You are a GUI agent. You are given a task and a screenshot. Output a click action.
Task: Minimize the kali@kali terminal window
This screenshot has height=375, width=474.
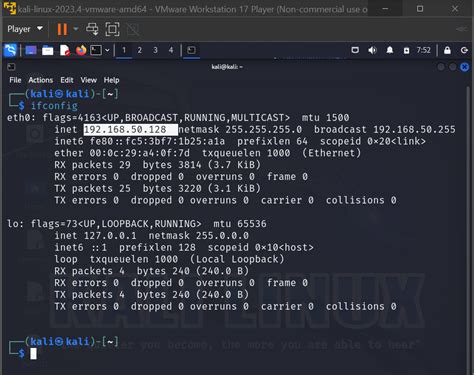441,67
